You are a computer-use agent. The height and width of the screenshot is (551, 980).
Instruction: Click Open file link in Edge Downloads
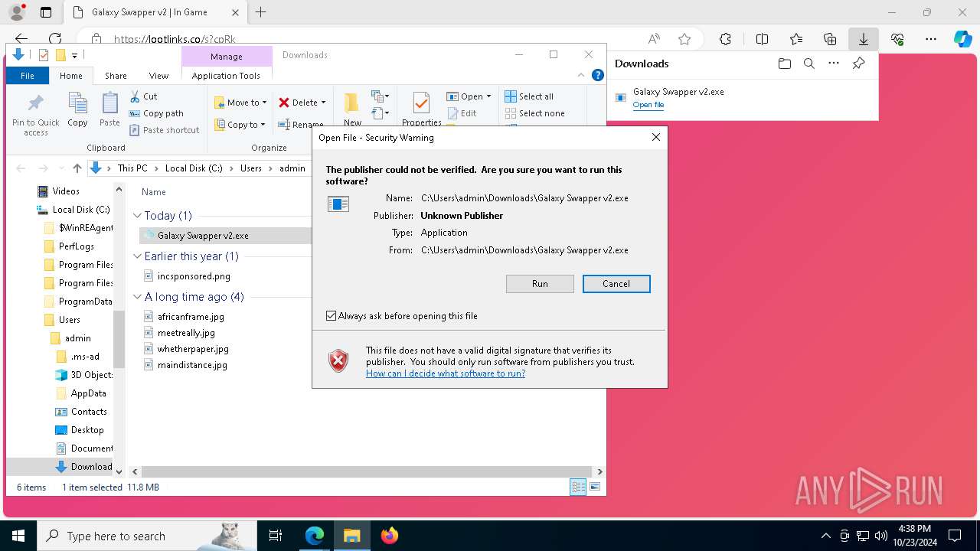[x=648, y=105]
